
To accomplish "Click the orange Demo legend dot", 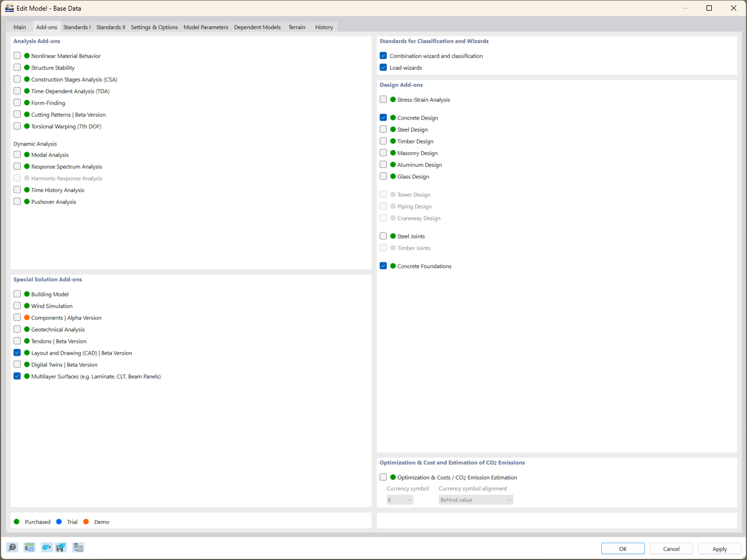I will pos(86,522).
